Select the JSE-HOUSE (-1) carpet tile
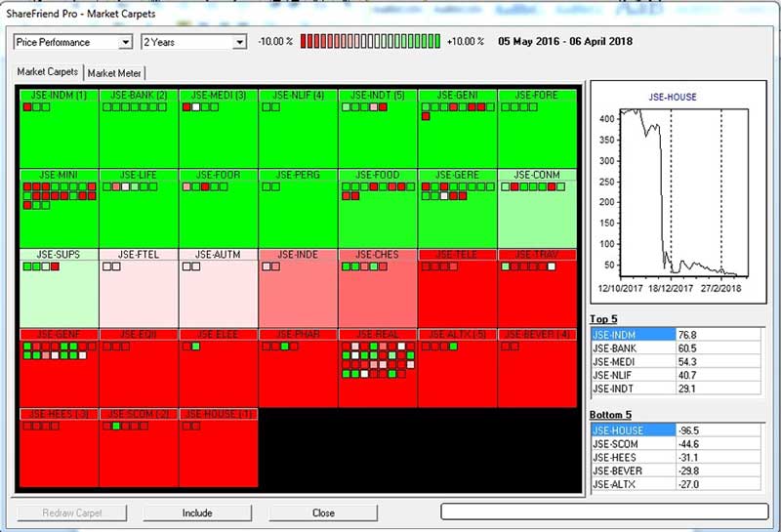The image size is (781, 532). point(219,448)
